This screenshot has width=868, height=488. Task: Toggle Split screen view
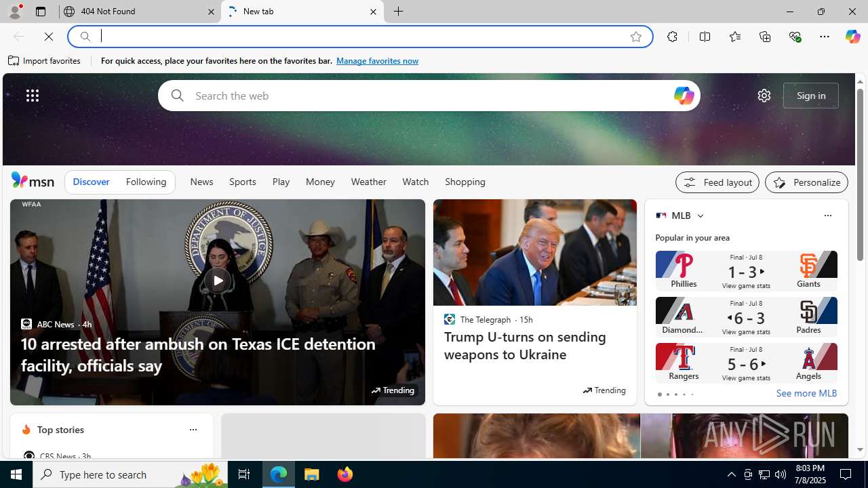705,37
